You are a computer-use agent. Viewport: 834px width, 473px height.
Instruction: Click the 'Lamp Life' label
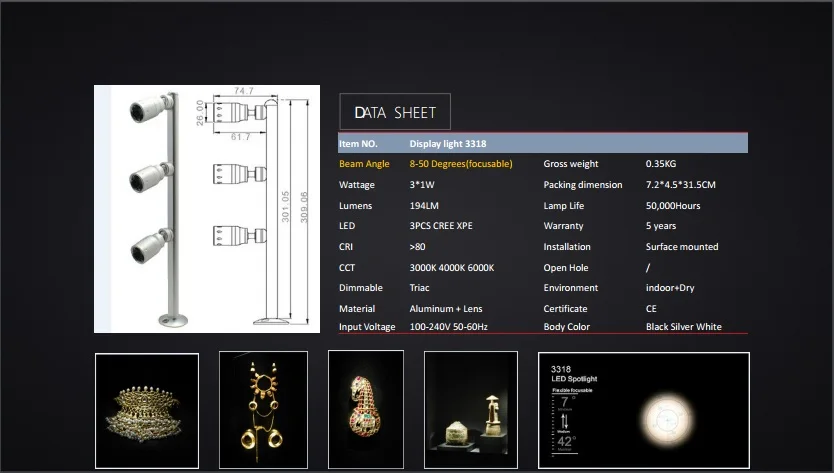click(x=563, y=205)
